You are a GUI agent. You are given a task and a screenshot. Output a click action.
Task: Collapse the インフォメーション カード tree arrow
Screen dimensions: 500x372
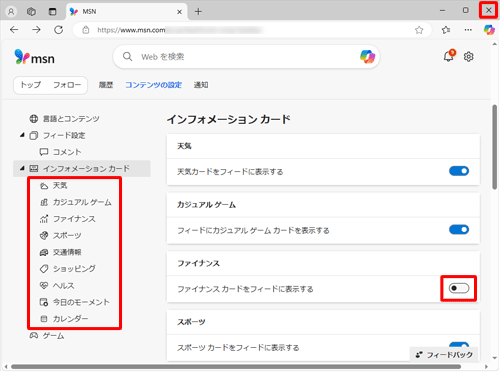point(22,168)
